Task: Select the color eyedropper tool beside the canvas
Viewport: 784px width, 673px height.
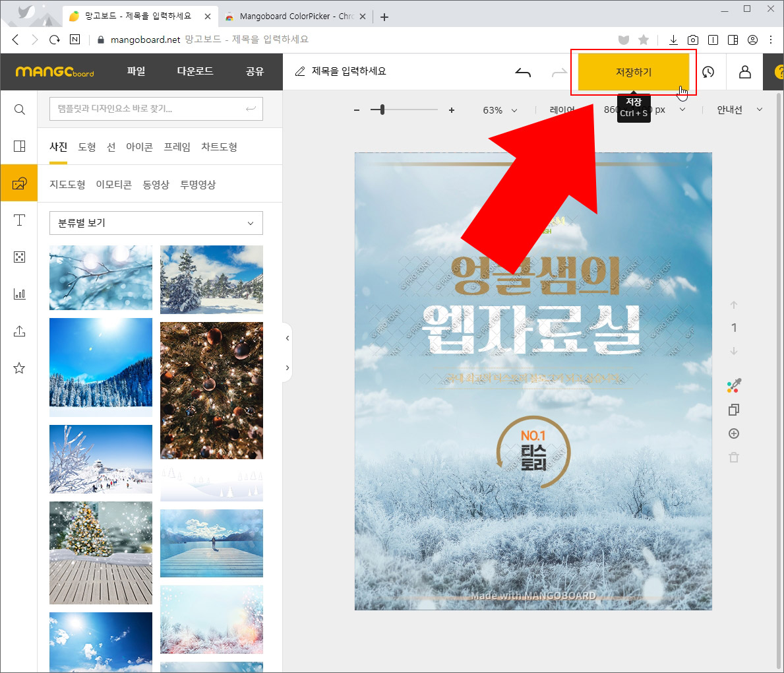Action: pyautogui.click(x=733, y=386)
